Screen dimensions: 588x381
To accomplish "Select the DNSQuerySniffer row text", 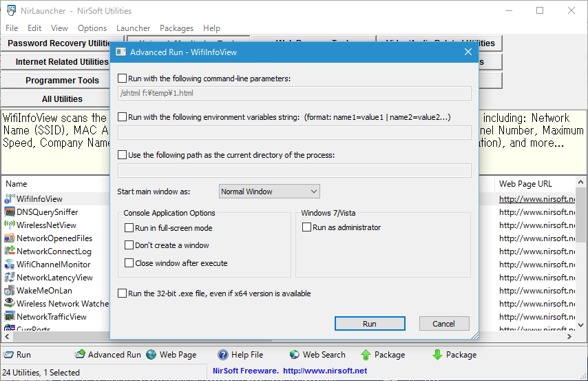I will (48, 212).
